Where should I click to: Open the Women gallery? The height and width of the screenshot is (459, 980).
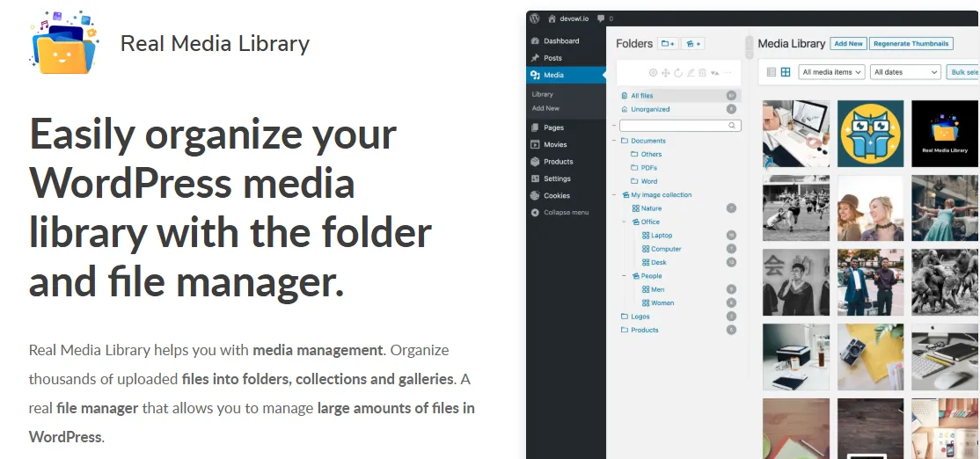pos(657,302)
